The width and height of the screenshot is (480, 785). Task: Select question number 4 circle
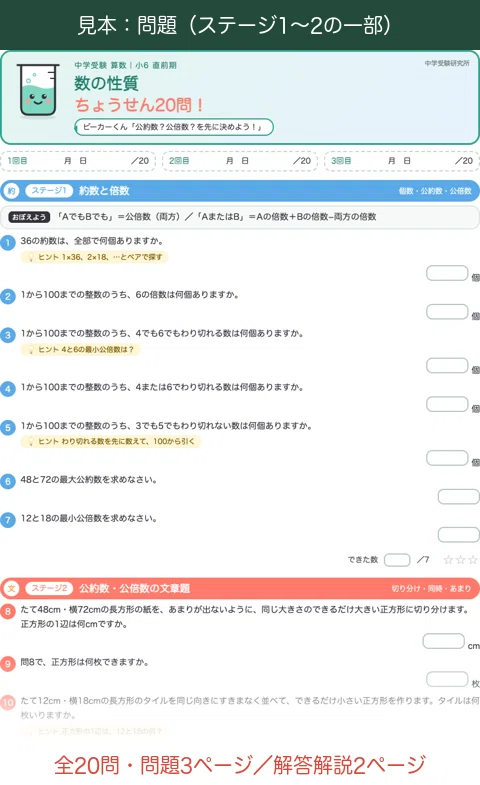[x=8, y=389]
